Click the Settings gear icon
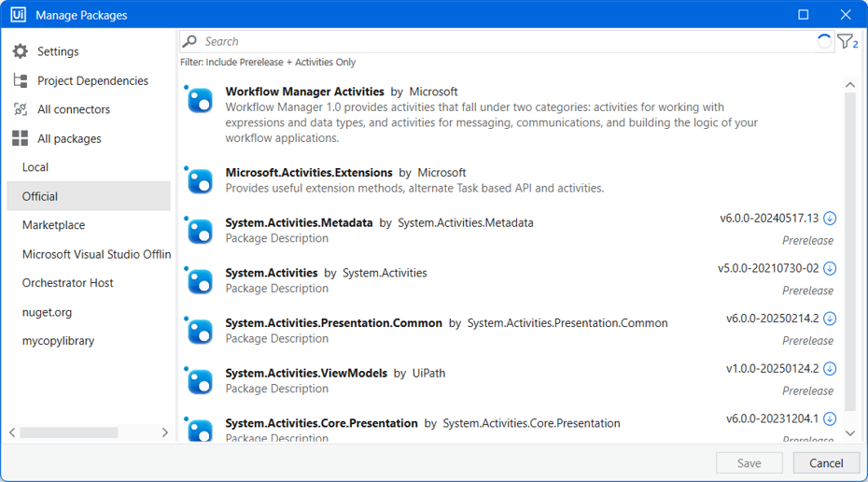The width and height of the screenshot is (868, 482). (21, 51)
